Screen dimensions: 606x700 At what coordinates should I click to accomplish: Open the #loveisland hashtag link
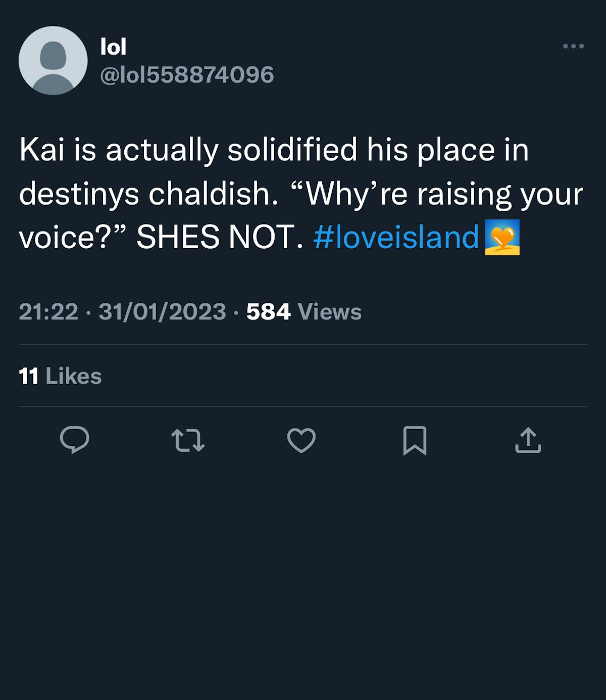point(395,237)
